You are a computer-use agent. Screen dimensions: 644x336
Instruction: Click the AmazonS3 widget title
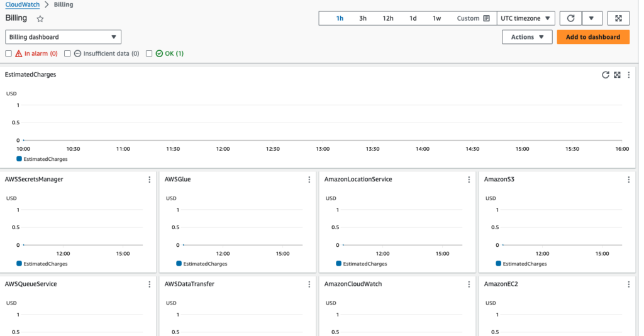pos(499,179)
